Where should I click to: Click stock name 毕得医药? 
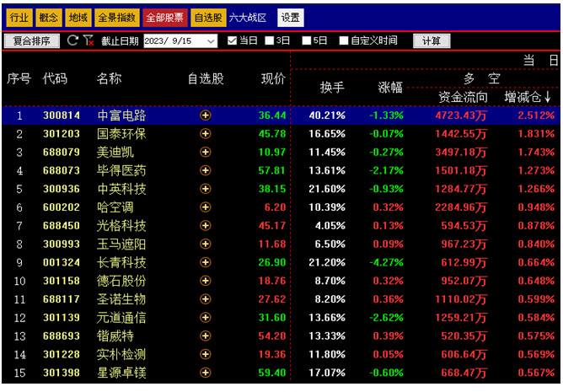click(121, 170)
